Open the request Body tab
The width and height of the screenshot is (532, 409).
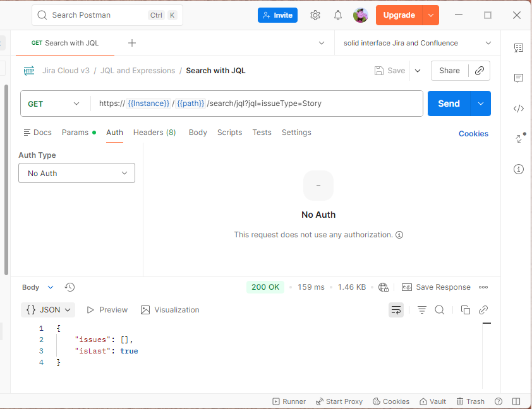pyautogui.click(x=198, y=133)
